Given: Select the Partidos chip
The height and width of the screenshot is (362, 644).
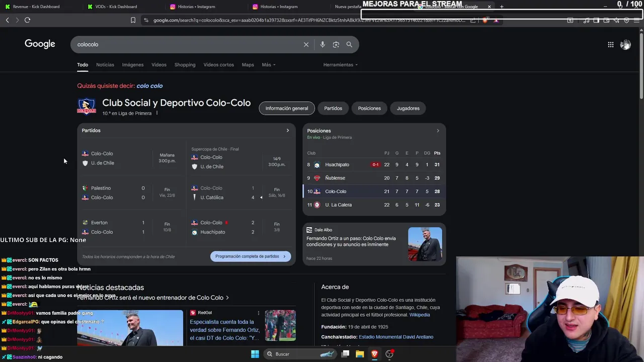Looking at the screenshot, I should point(333,108).
